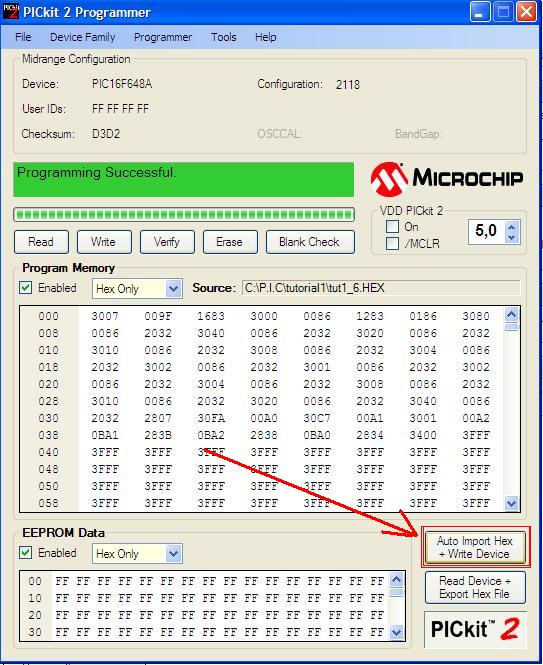Click program memory cell 283B
The width and height of the screenshot is (543, 665).
(x=158, y=435)
